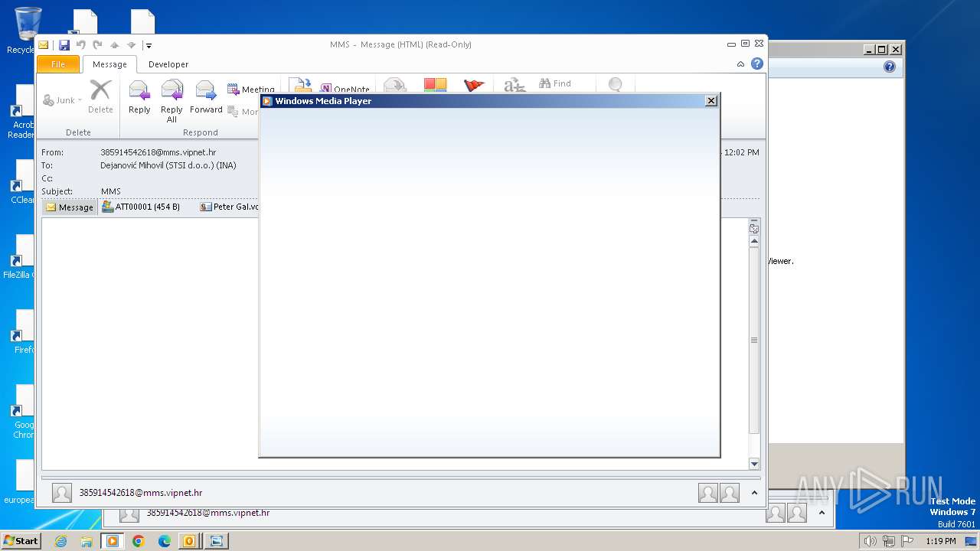Click the sender address 385914542618@mms.vipnet.hr
The image size is (980, 551).
point(158,152)
